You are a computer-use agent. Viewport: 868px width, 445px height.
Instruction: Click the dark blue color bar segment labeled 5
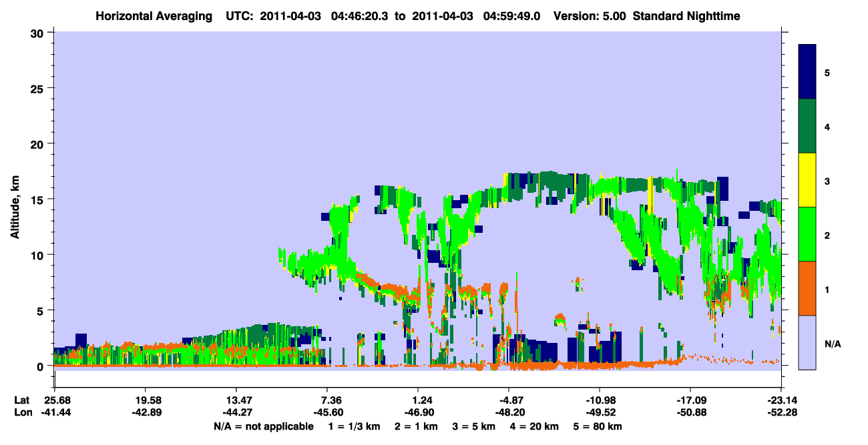807,71
